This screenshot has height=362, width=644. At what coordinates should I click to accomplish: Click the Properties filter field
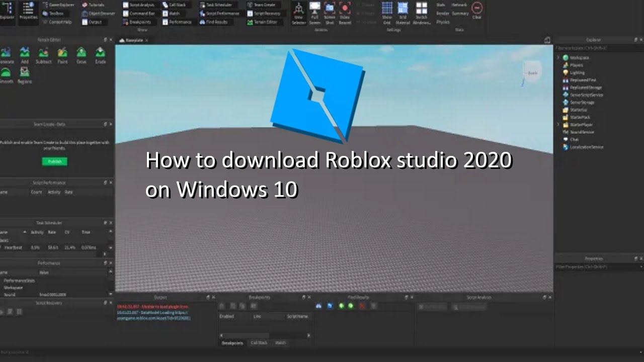[x=599, y=267]
